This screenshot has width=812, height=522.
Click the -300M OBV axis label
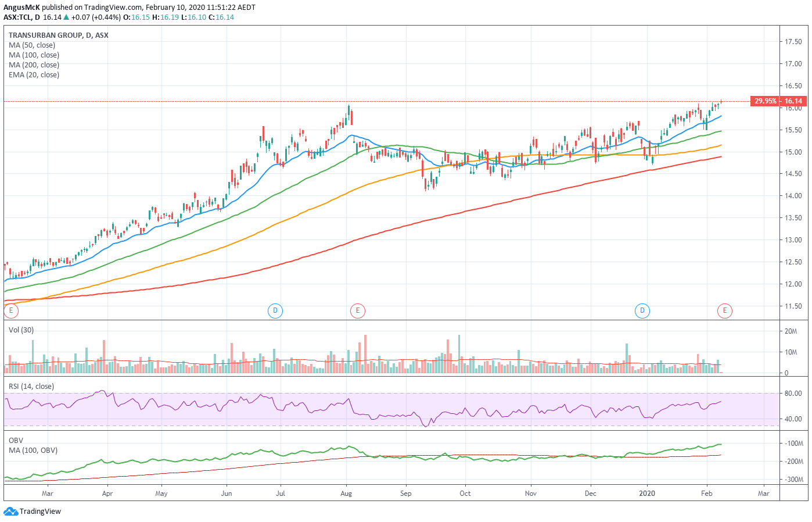click(x=794, y=480)
